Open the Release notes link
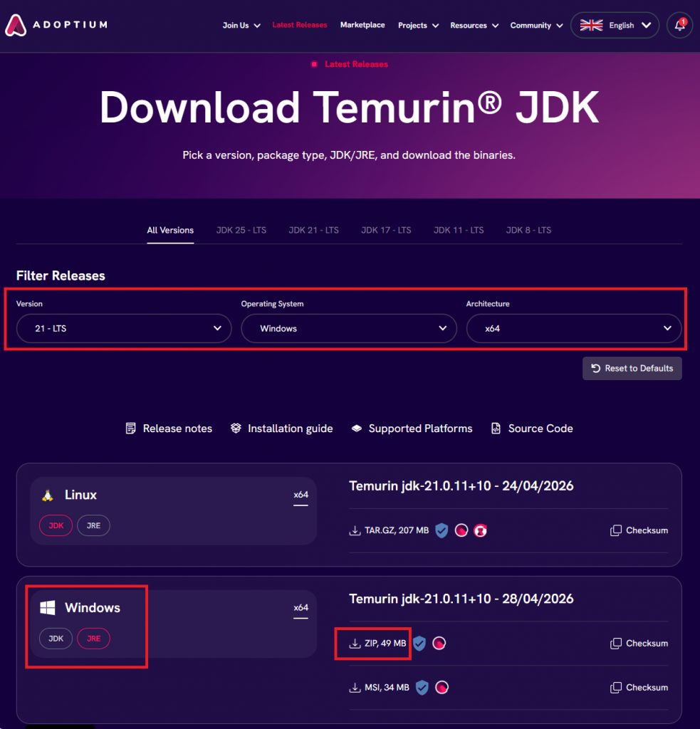700x729 pixels. pos(169,428)
